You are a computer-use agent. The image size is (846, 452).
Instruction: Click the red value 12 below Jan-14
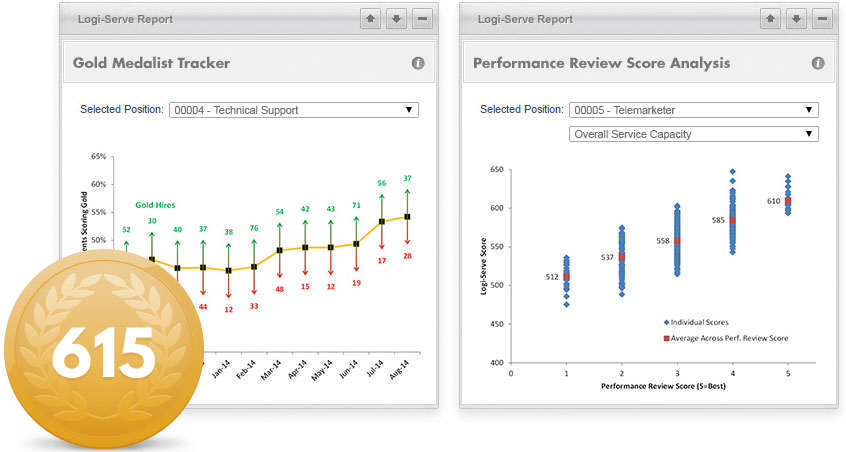(x=229, y=310)
